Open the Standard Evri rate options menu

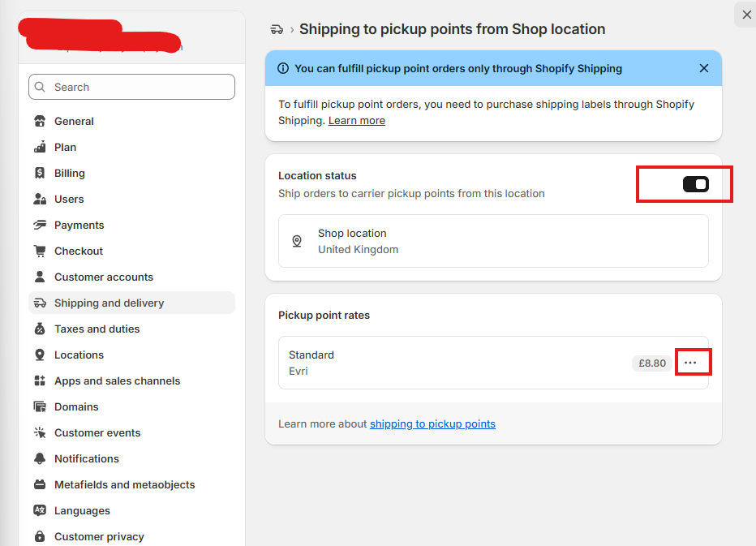point(690,363)
